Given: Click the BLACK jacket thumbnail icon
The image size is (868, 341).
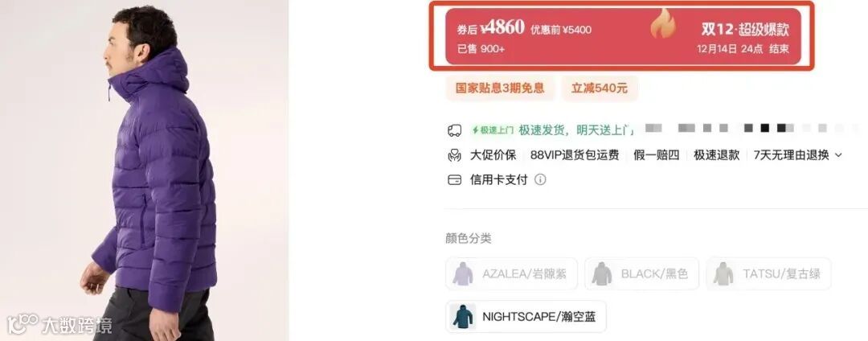Looking at the screenshot, I should [x=602, y=274].
